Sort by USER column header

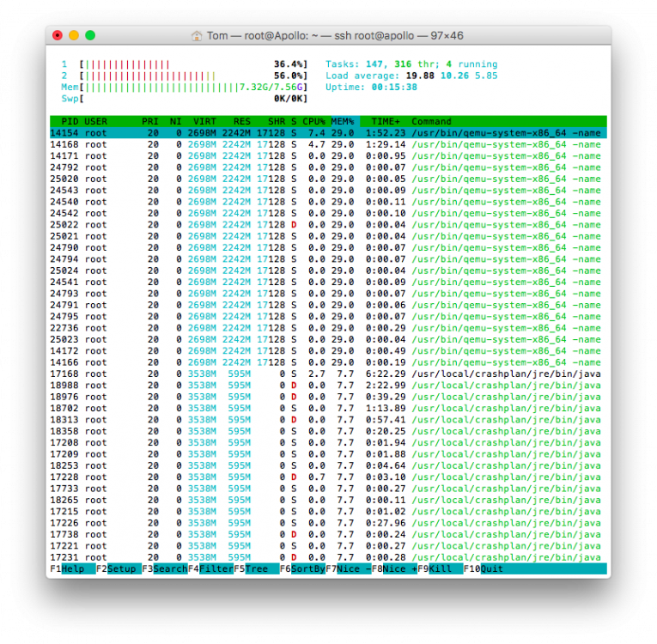click(x=96, y=122)
